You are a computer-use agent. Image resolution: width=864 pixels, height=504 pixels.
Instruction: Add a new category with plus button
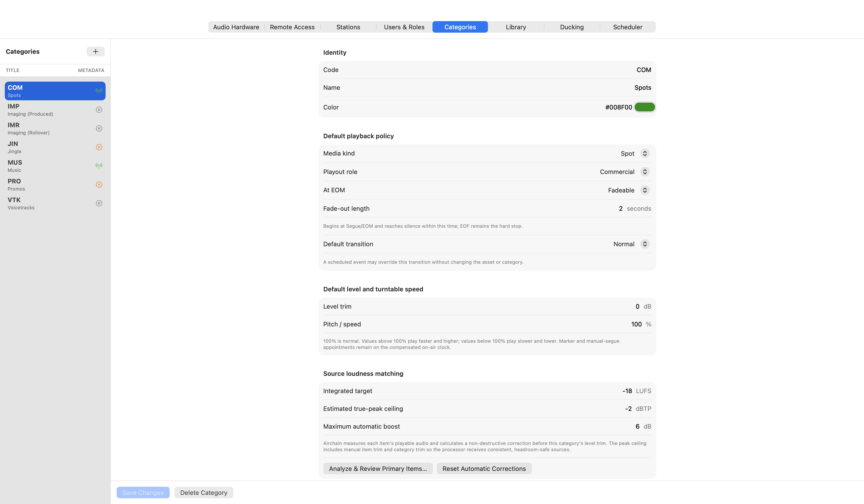tap(95, 51)
